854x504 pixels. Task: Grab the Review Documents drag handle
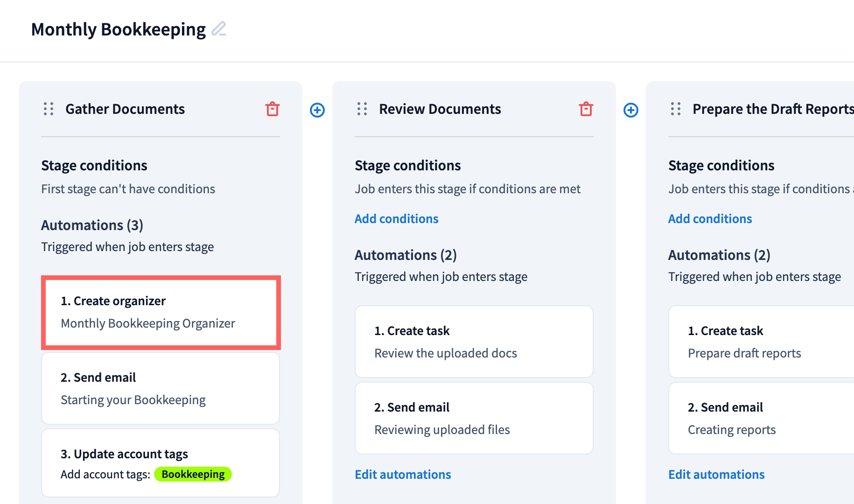362,109
